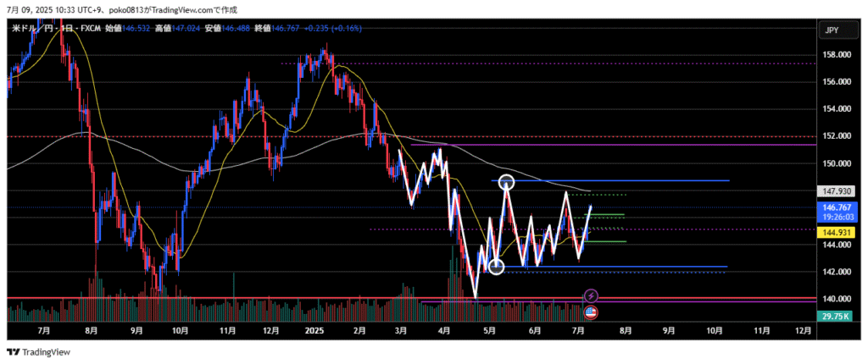Click the 8月 label on time axis
Screen dimensions: 868x364
coord(91,330)
